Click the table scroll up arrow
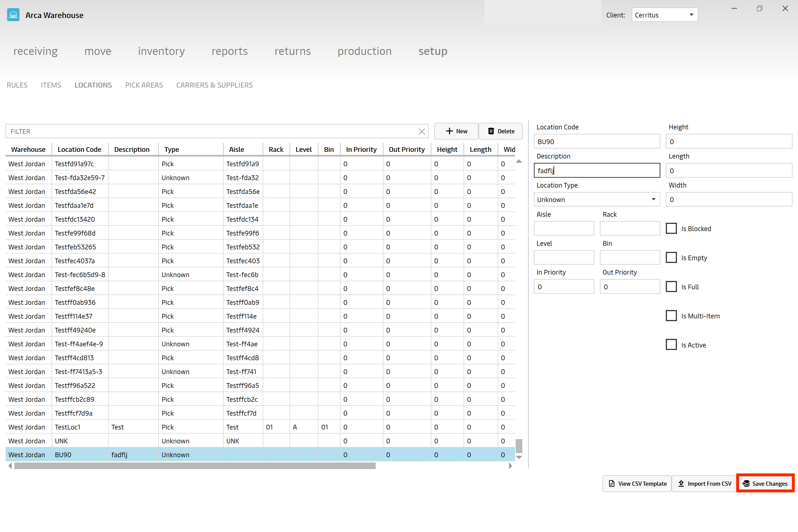798x532 pixels. pos(519,162)
